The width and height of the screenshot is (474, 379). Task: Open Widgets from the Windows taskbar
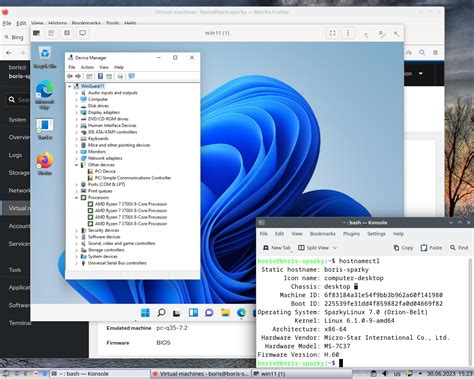193,313
